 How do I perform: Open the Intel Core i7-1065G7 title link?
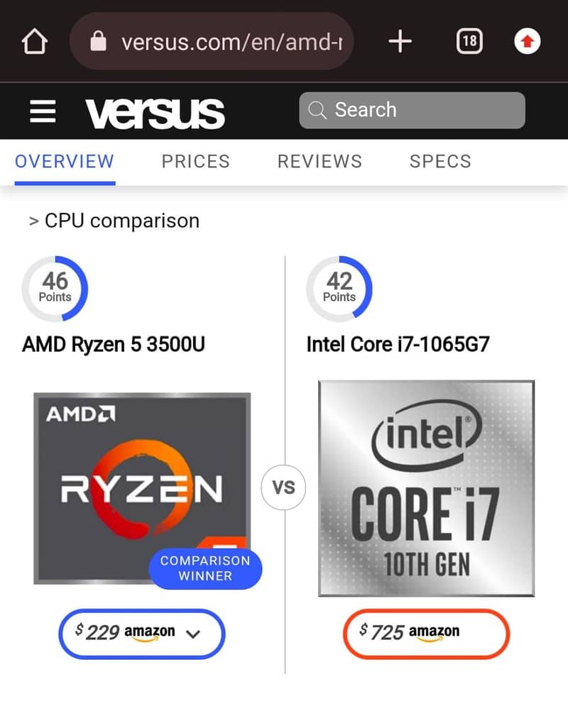point(398,345)
